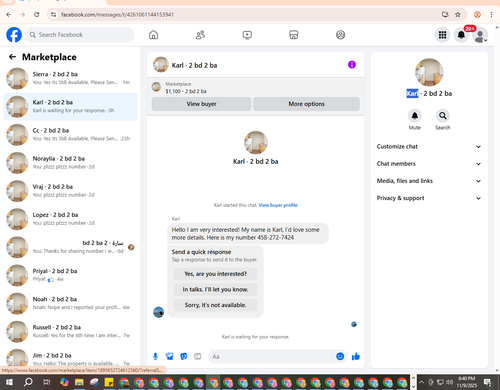Open the Chrome three-dot menu
Image resolution: width=500 pixels, height=390 pixels.
[491, 14]
